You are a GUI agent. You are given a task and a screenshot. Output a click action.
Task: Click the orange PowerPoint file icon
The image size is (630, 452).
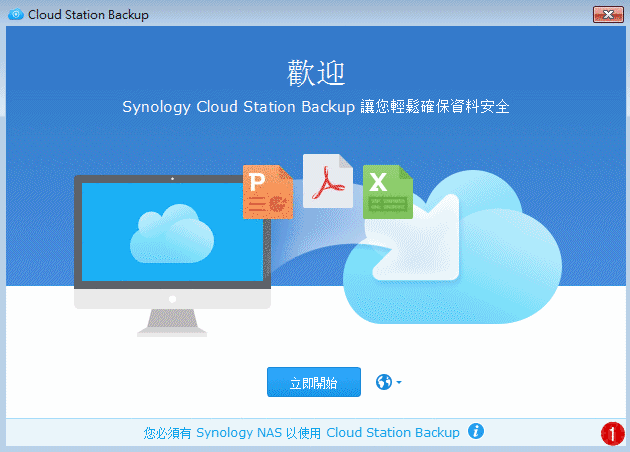268,192
